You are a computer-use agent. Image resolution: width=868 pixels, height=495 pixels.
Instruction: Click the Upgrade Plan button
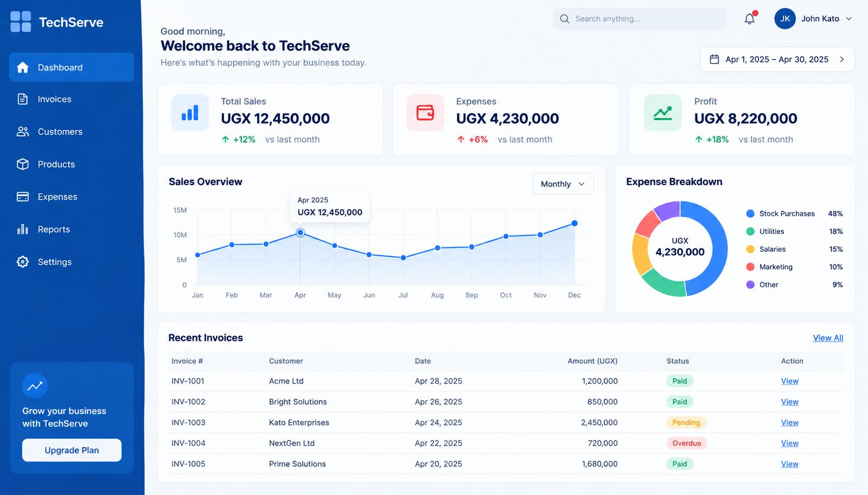coord(72,450)
